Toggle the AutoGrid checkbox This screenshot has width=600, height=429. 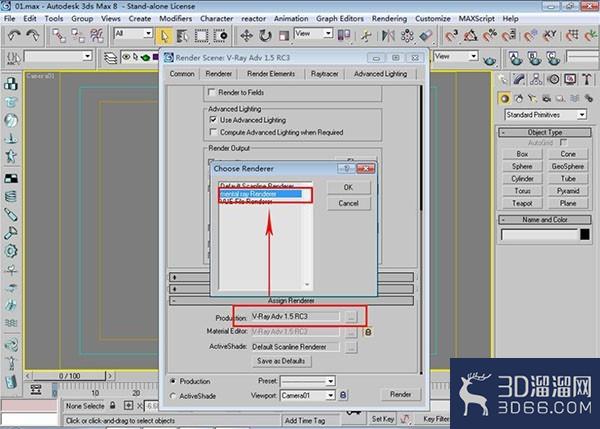[563, 142]
